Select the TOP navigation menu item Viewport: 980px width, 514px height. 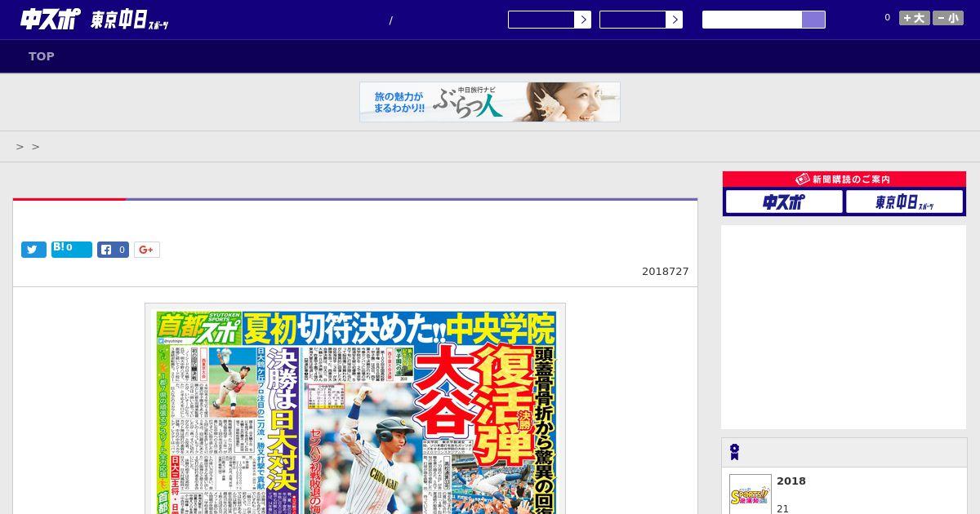42,56
